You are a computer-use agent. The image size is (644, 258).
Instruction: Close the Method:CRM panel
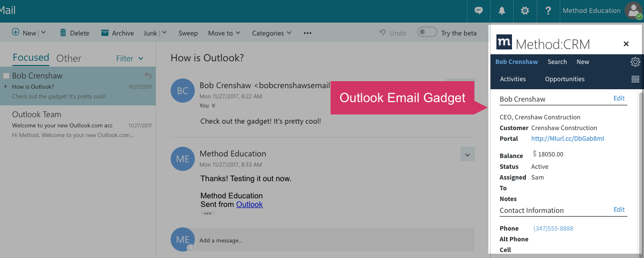pos(626,44)
